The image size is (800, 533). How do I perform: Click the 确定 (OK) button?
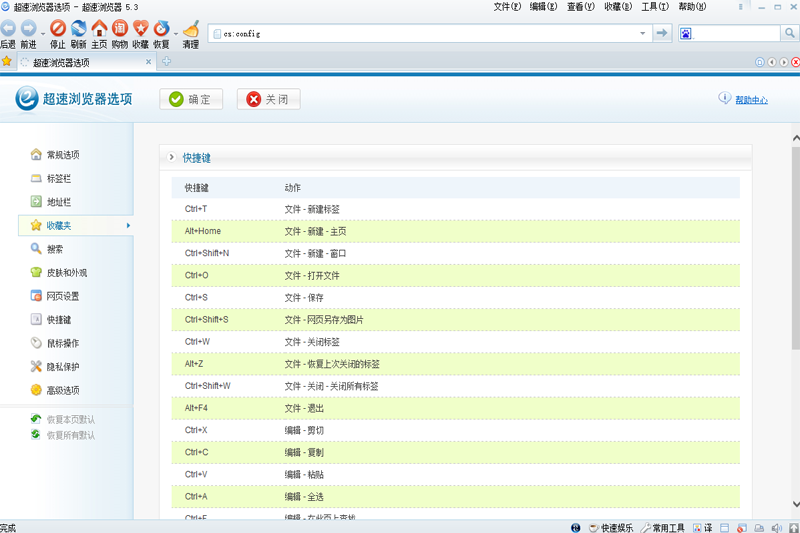click(x=191, y=99)
